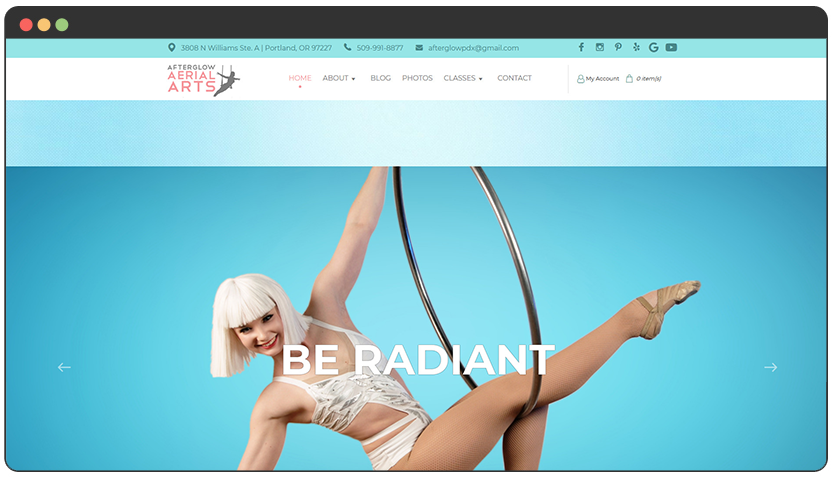Screen dimensions: 833x477
Task: Click the red close window button
Action: (26, 24)
